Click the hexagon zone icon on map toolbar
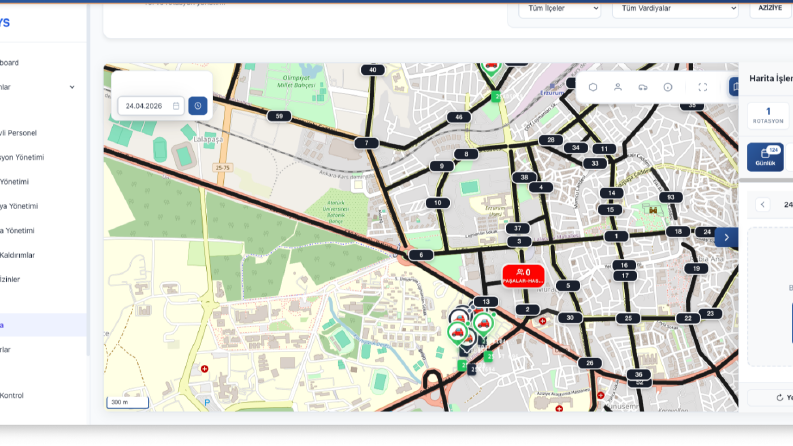The image size is (793, 446). [593, 87]
